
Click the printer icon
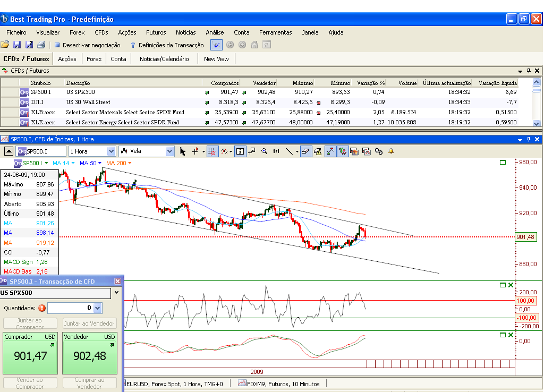[x=41, y=45]
